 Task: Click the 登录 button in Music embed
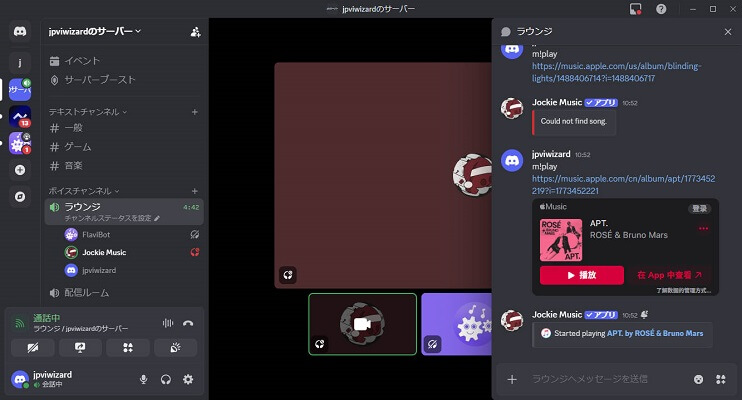pyautogui.click(x=699, y=209)
